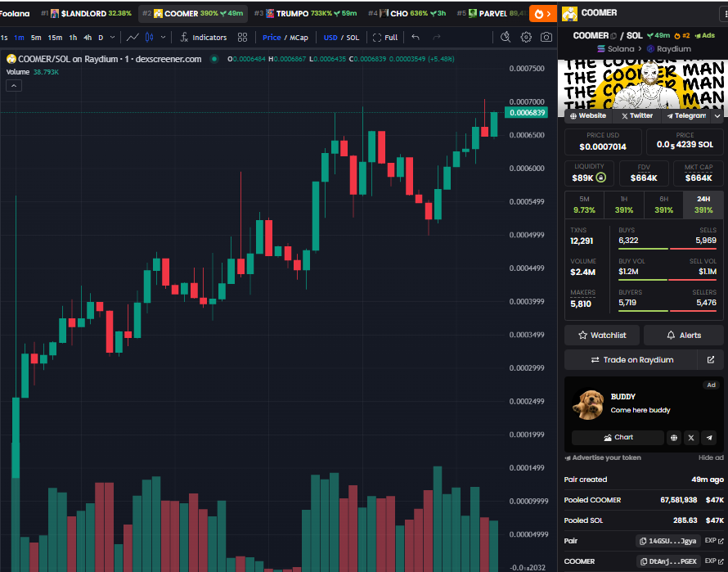
Task: Select the 1m timeframe
Action: [x=19, y=38]
